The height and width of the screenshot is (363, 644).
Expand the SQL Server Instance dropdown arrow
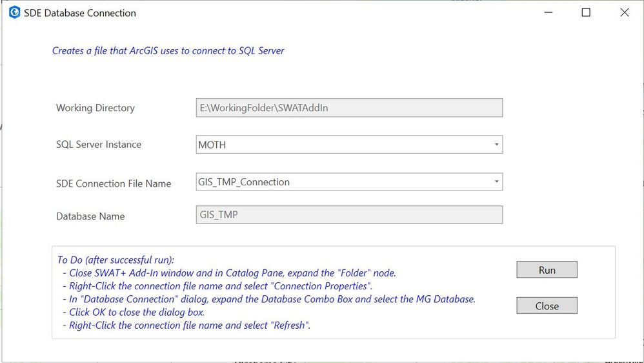coord(496,145)
